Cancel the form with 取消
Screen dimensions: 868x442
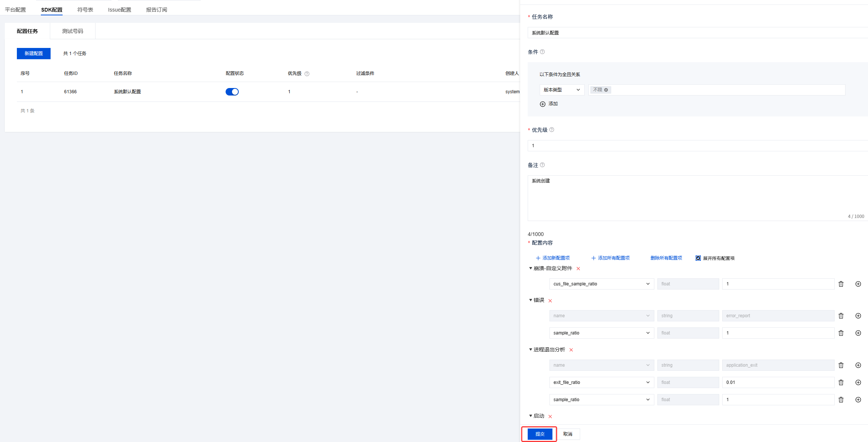(568, 434)
